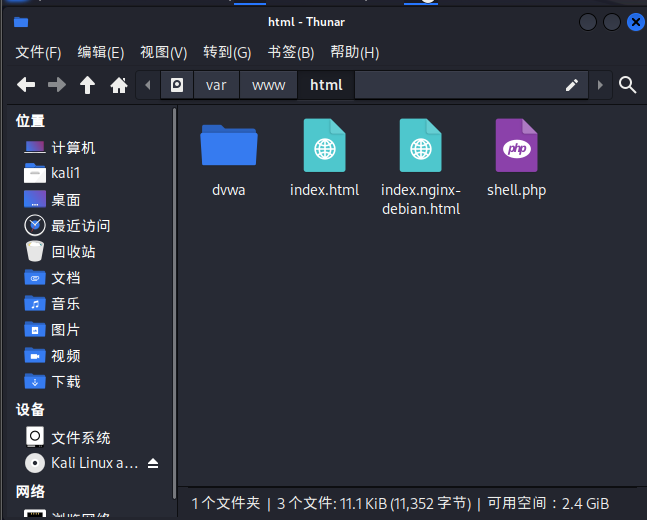Click the 'var' path breadcrumb
647x520 pixels.
click(216, 85)
